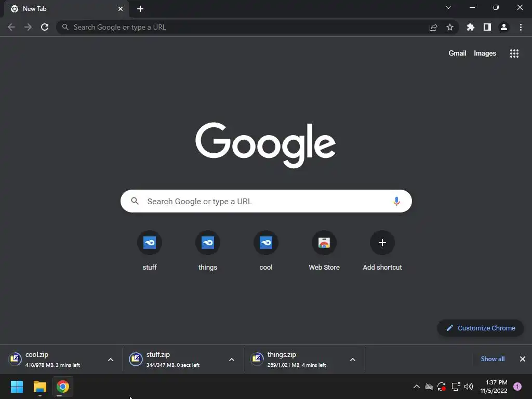Focus the address bar field
Viewport: 532px width, 399px height.
pos(258,27)
